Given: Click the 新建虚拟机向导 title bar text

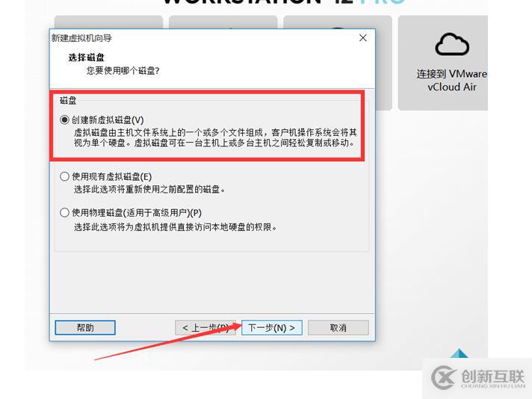Looking at the screenshot, I should pos(81,38).
